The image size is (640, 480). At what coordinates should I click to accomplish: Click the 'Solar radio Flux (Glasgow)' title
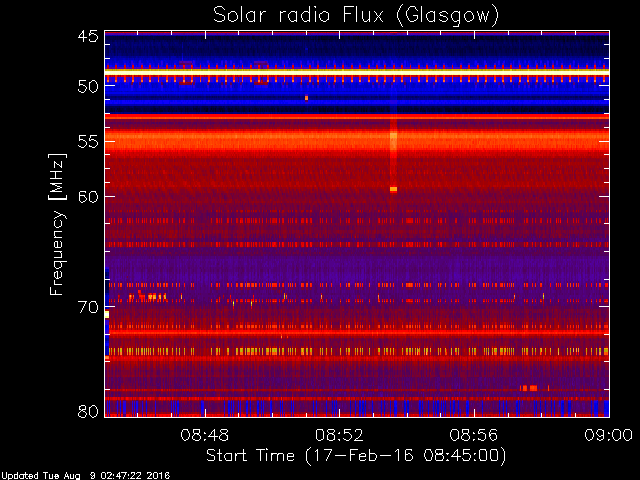tap(356, 16)
